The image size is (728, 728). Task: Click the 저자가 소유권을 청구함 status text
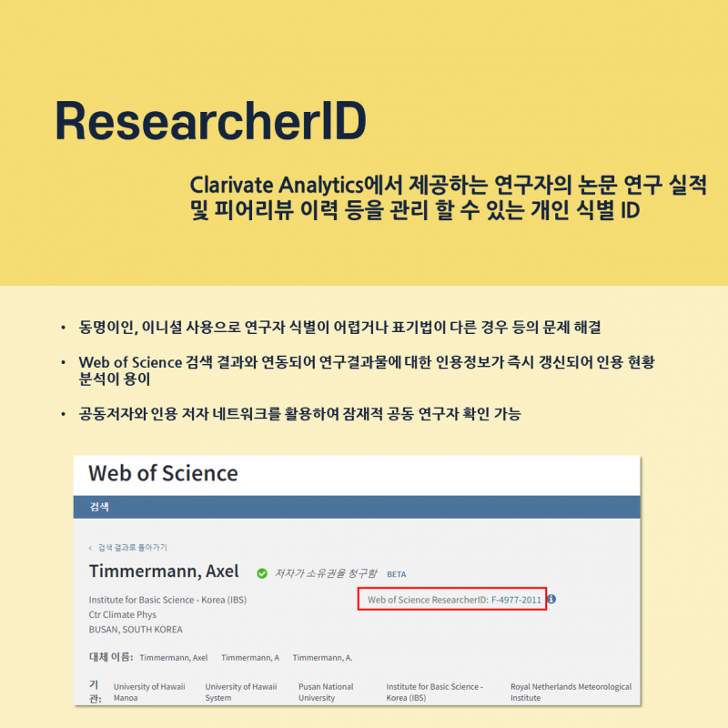tap(325, 573)
